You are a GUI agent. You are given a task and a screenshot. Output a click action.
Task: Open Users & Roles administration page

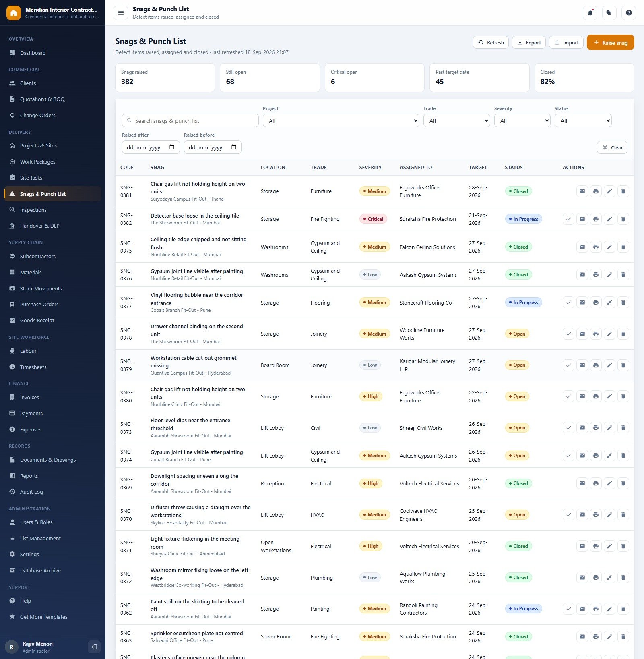click(53, 522)
